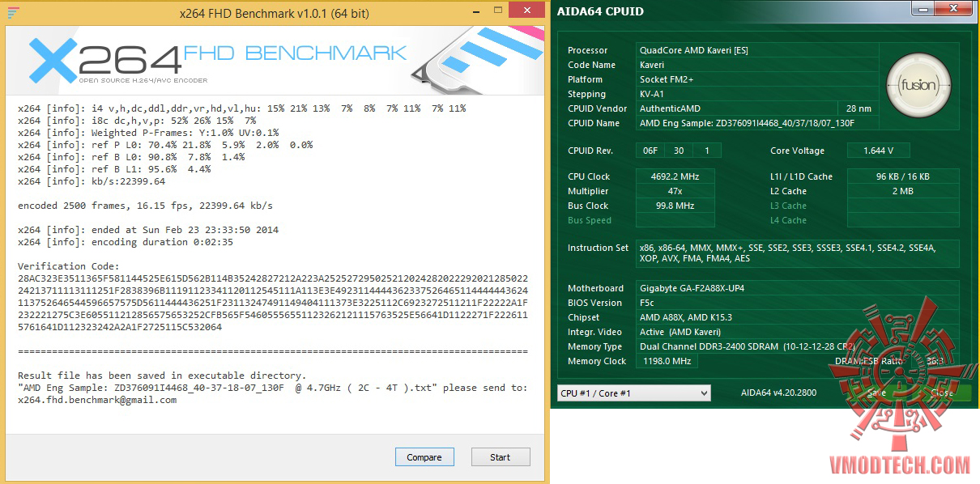The image size is (980, 484).
Task: Start the x264 benchmark
Action: click(501, 456)
